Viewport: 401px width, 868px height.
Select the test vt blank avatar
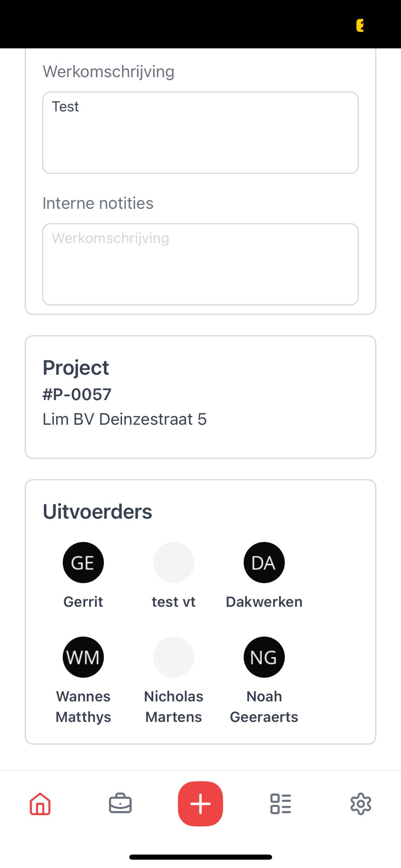174,562
